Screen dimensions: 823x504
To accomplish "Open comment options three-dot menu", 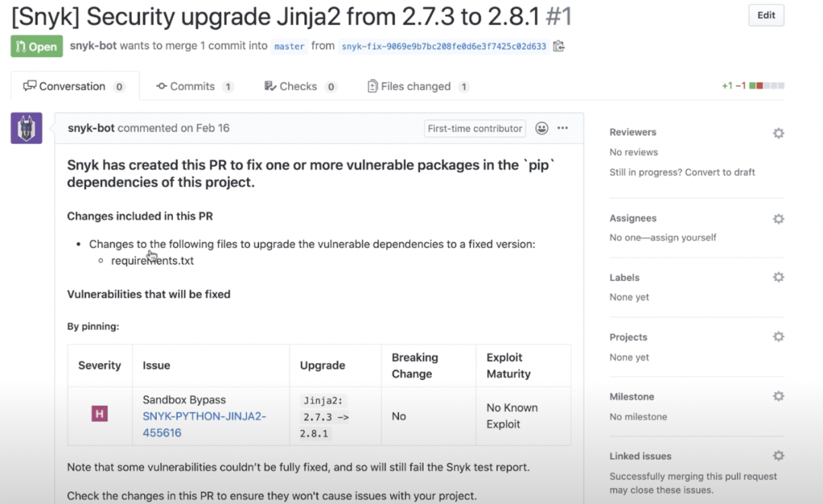I will [x=562, y=128].
